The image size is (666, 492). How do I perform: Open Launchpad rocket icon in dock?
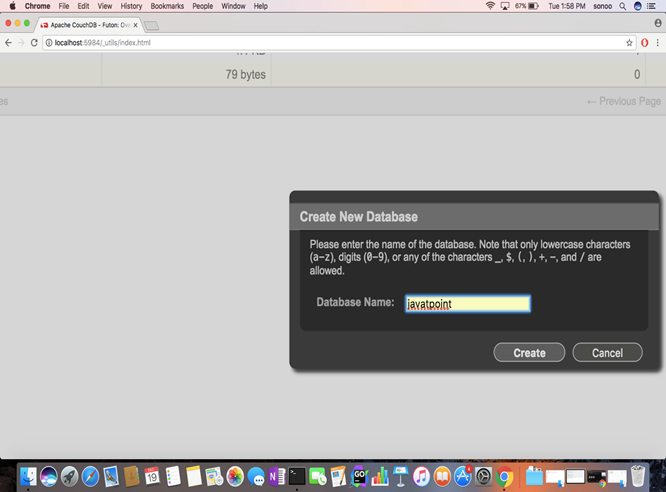click(69, 476)
